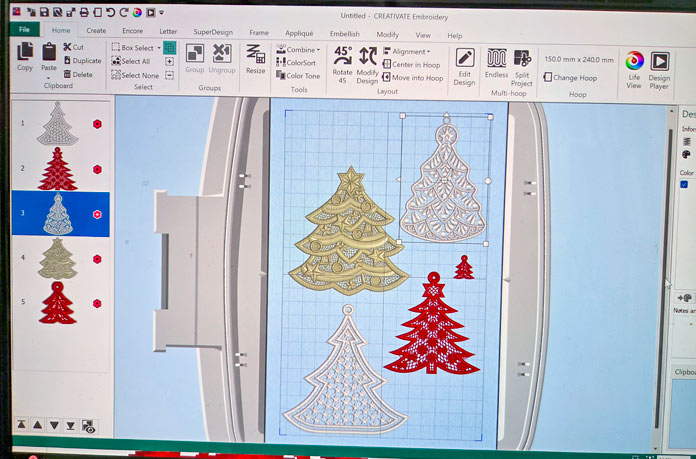Select design 4 gold tree thumbnail

[58, 259]
